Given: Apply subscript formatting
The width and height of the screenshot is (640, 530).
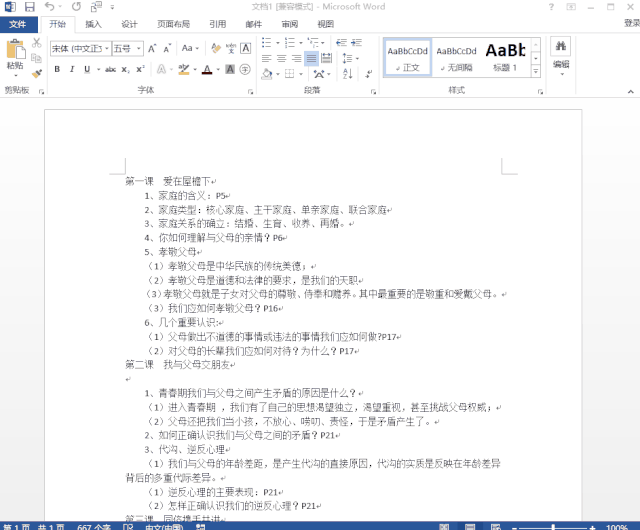Looking at the screenshot, I should (126, 69).
